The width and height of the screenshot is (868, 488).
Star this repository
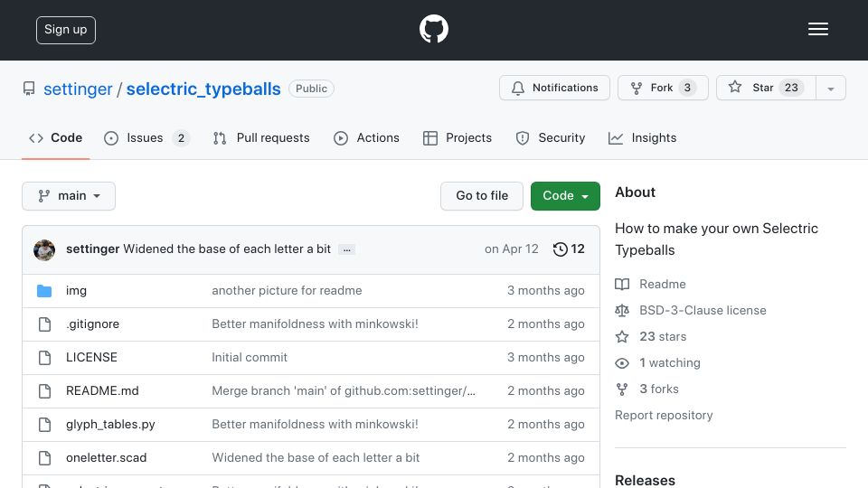tap(766, 88)
